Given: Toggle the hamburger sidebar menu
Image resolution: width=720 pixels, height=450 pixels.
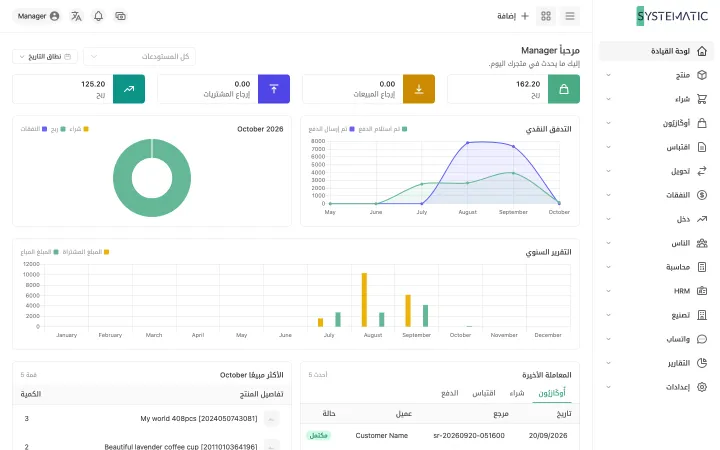Looking at the screenshot, I should pos(570,16).
